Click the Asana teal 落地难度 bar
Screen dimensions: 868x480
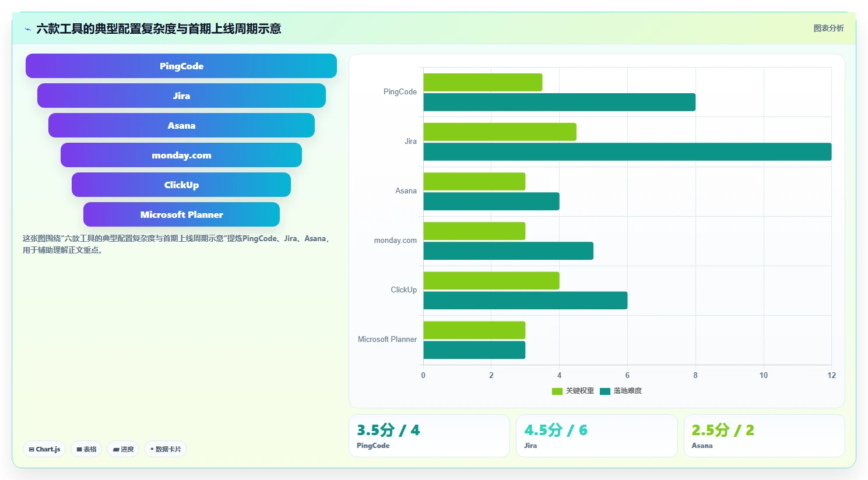491,202
